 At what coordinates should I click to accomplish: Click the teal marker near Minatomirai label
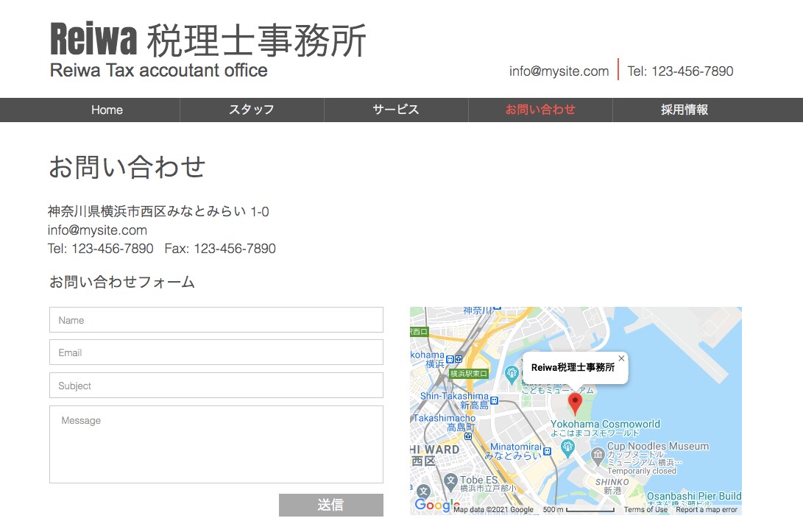tap(567, 449)
